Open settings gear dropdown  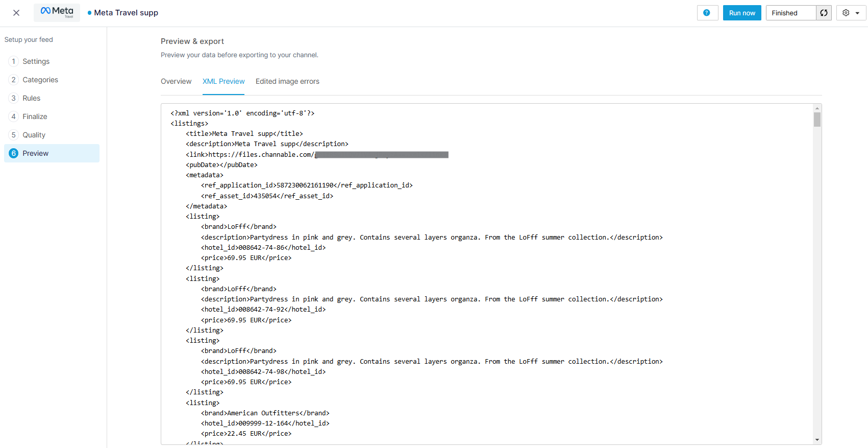coord(851,13)
